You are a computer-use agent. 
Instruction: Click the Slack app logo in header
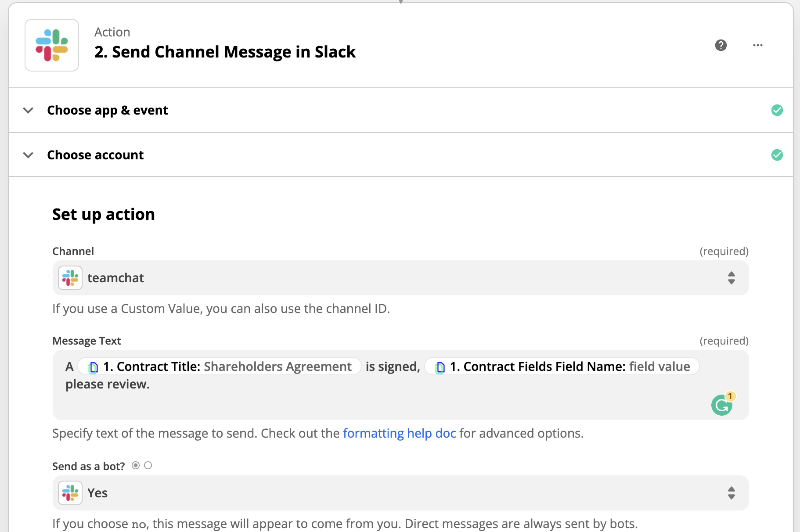tap(52, 45)
